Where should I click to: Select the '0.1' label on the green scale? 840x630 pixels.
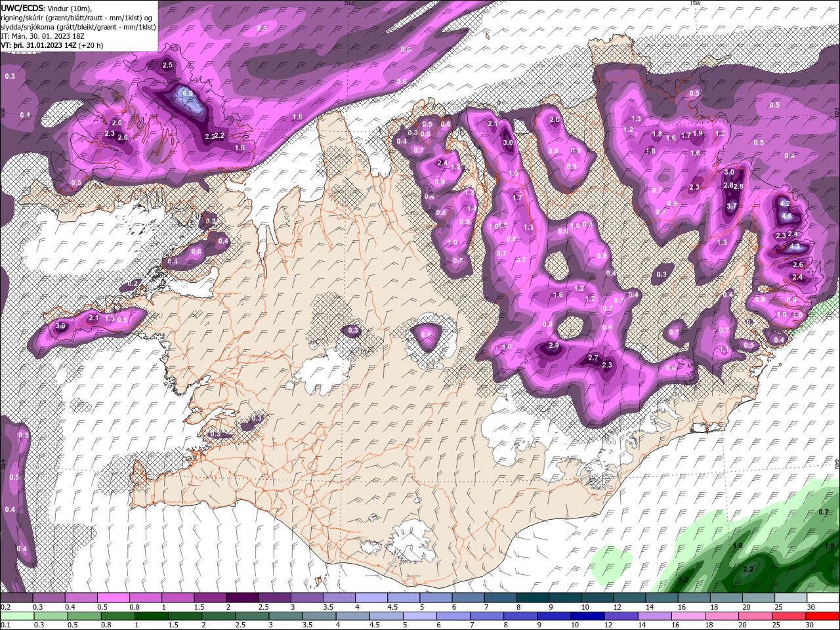[5, 625]
